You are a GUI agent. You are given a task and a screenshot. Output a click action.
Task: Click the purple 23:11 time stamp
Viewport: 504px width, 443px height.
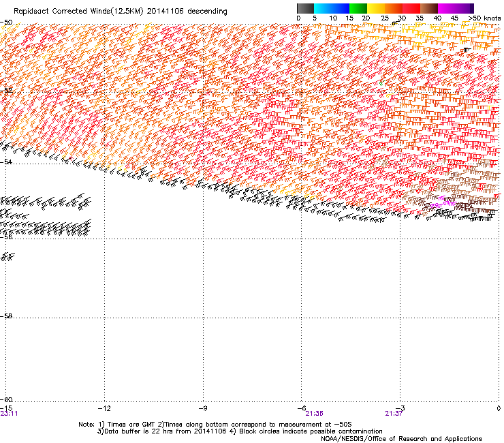(x=9, y=414)
